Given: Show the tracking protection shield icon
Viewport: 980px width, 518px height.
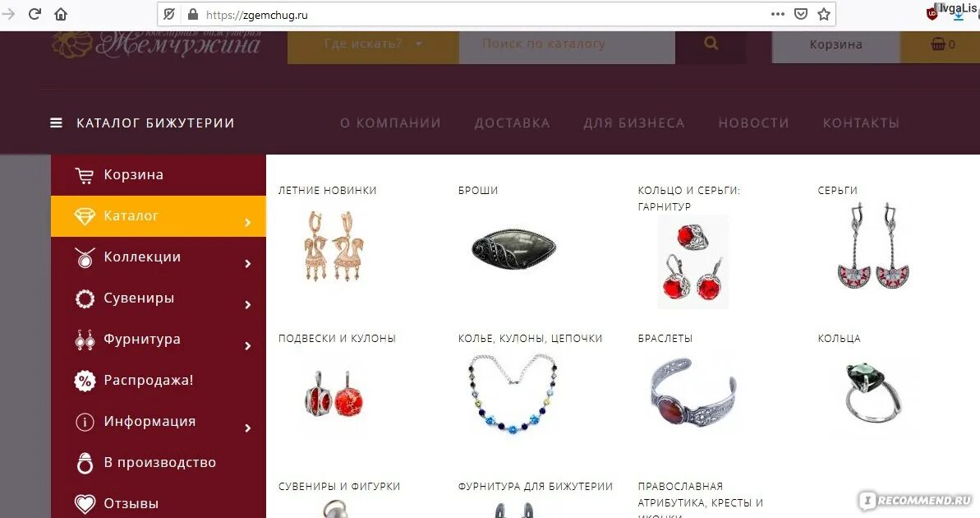Looking at the screenshot, I should point(168,15).
